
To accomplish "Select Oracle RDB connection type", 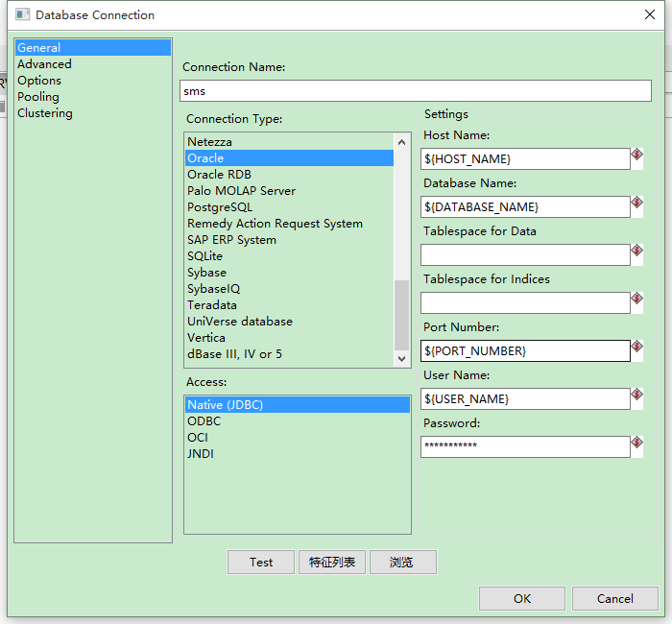I will 289,175.
